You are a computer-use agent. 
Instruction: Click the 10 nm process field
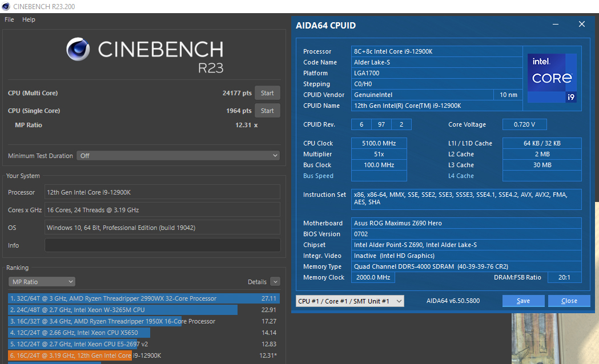click(x=508, y=95)
